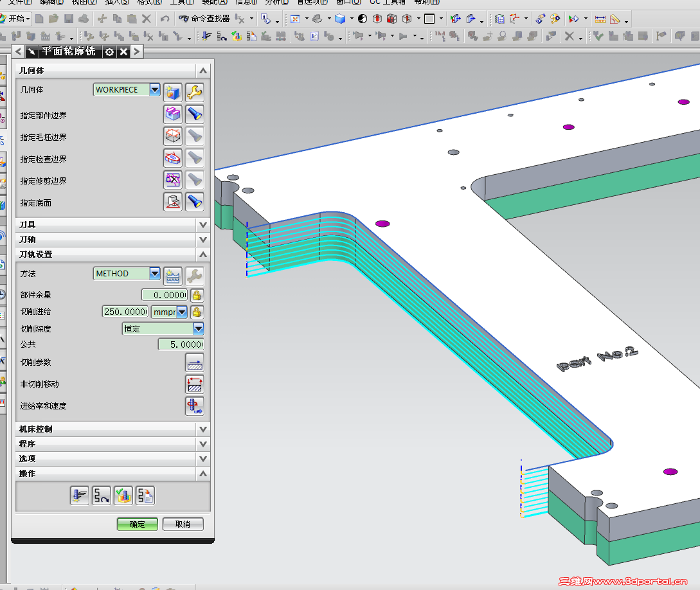Click the 确定 button
Screen dimensions: 700x590
pyautogui.click(x=138, y=524)
